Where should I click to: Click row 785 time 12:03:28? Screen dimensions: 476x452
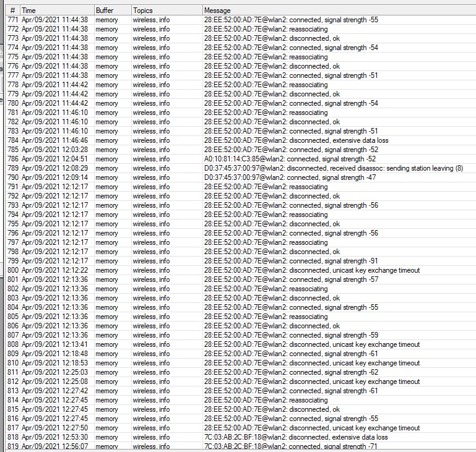tap(54, 150)
